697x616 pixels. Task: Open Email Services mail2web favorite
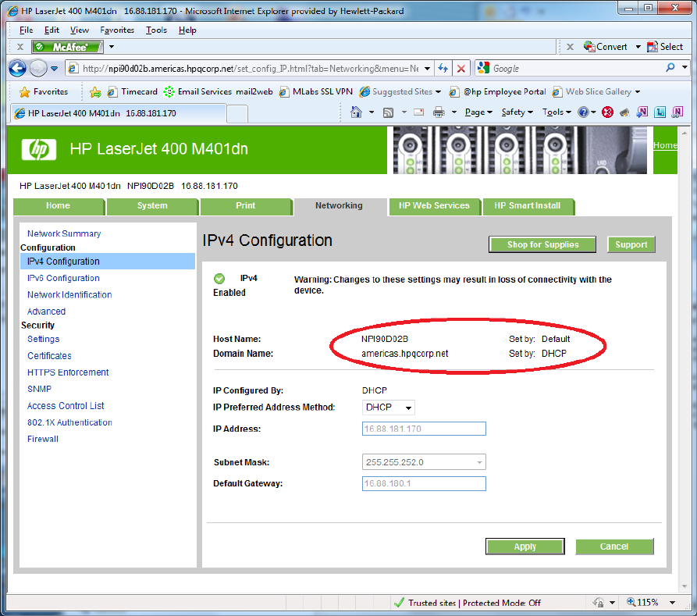coord(218,91)
